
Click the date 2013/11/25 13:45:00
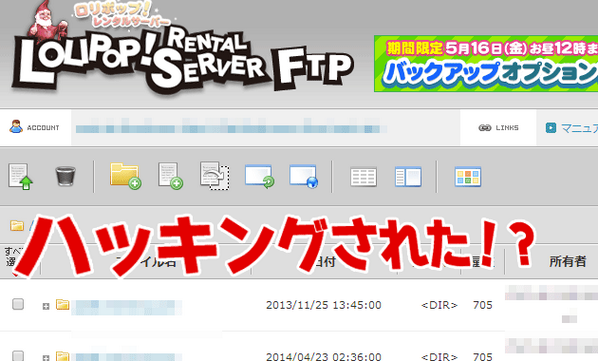pos(323,305)
